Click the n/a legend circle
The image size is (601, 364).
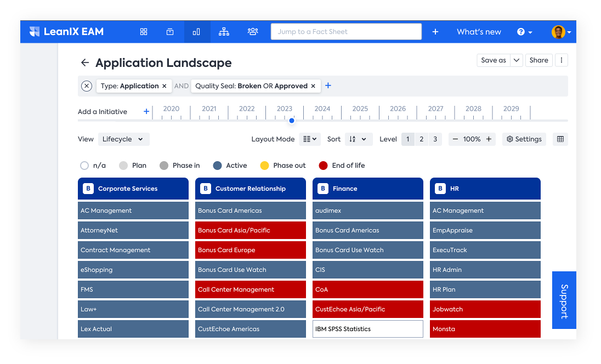click(x=84, y=166)
